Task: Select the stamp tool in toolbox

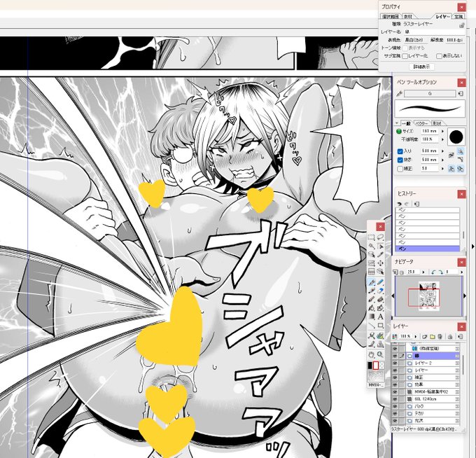Action: [x=380, y=344]
